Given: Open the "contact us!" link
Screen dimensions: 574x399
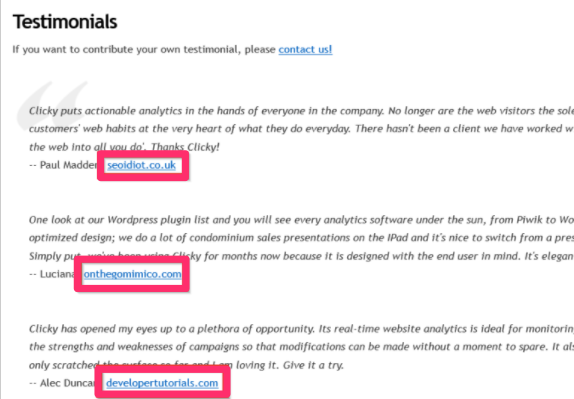Looking at the screenshot, I should coord(305,49).
